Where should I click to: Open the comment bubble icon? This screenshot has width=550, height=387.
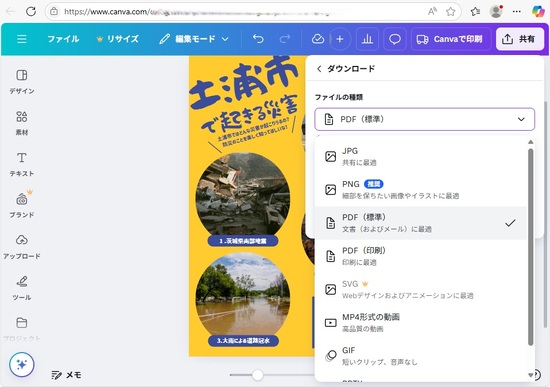[395, 39]
